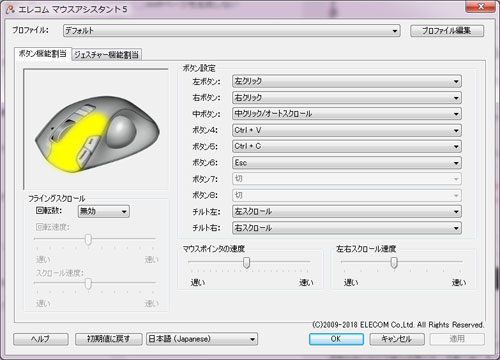
Task: Click the ボタン設定 group label
Action: coord(199,68)
